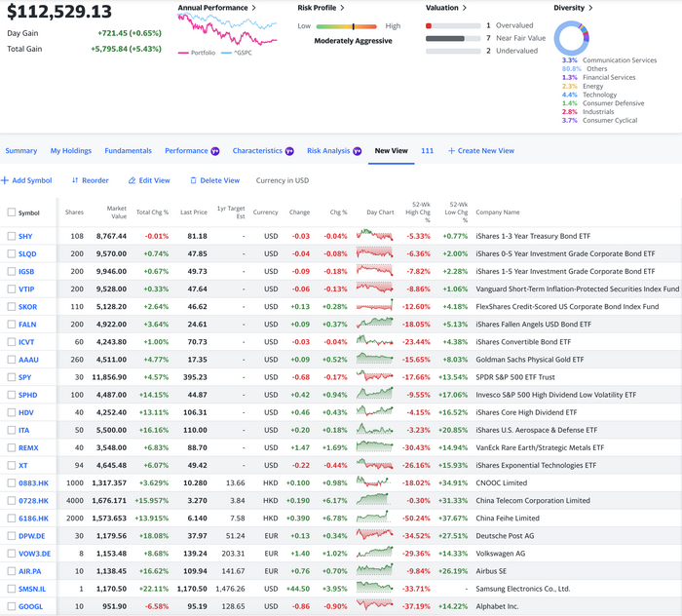Open the REMX symbol link
This screenshot has height=616, width=682.
point(28,447)
